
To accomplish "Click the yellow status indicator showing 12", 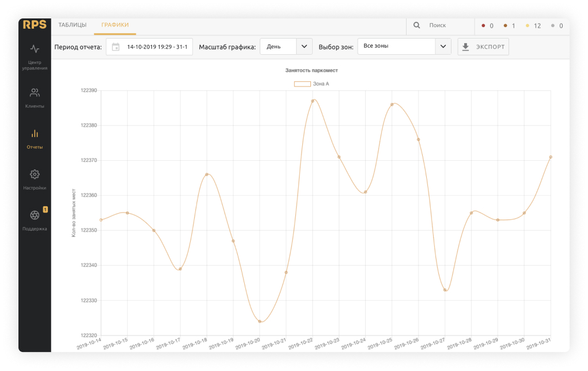I will 533,26.
